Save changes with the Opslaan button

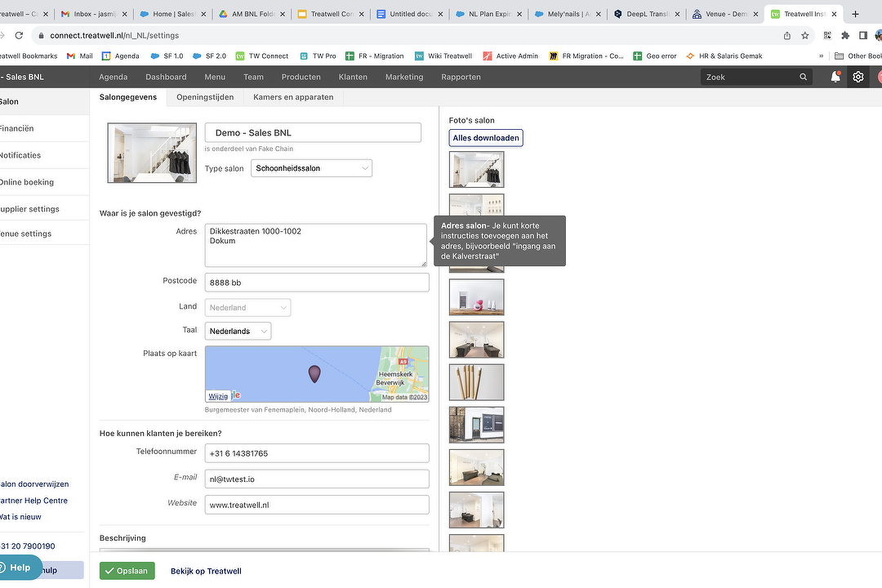[x=127, y=571]
